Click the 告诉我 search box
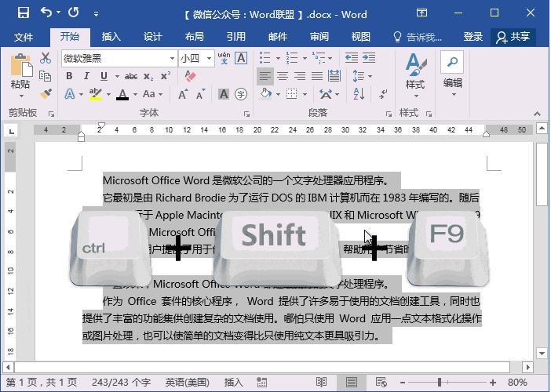This screenshot has width=551, height=392. point(418,37)
